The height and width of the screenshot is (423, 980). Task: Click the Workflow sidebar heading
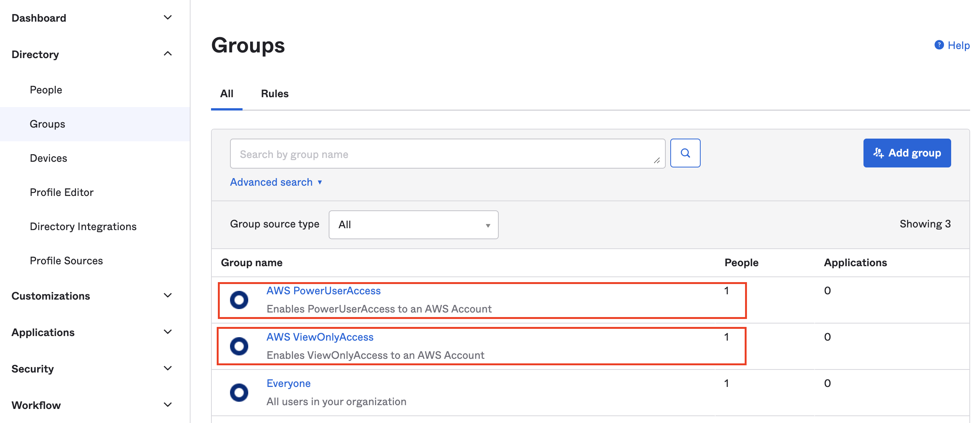click(36, 405)
